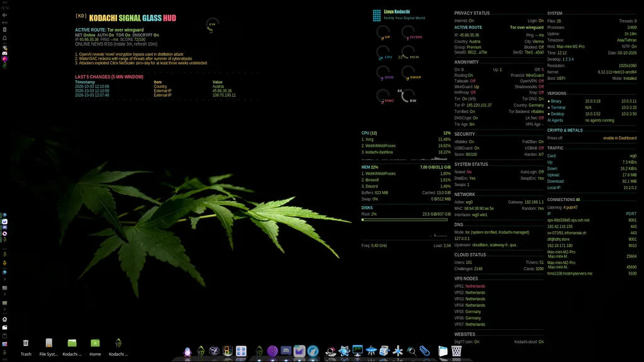Launch the blue wolf browser in dock
The height and width of the screenshot is (362, 644).
click(x=313, y=351)
